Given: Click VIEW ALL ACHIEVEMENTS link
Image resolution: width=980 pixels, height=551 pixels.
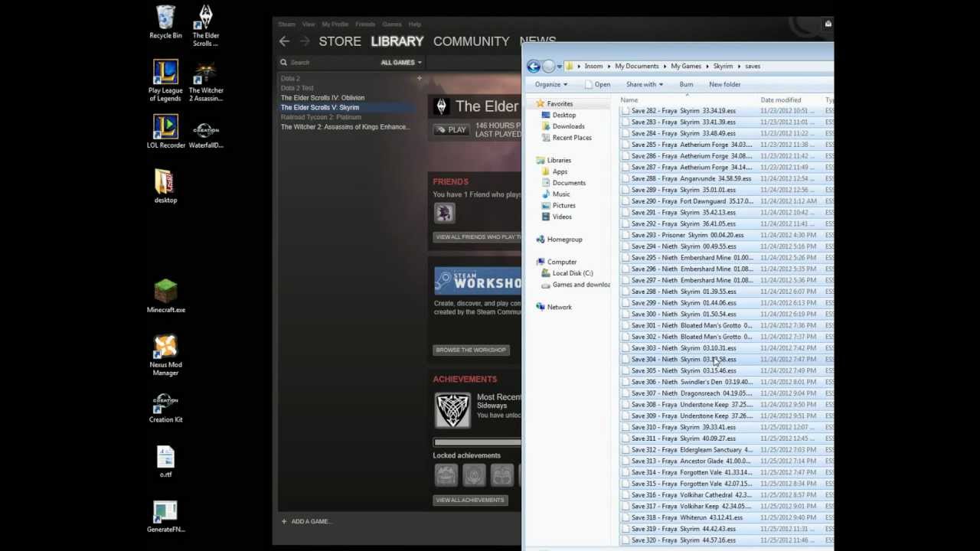Looking at the screenshot, I should pyautogui.click(x=470, y=500).
